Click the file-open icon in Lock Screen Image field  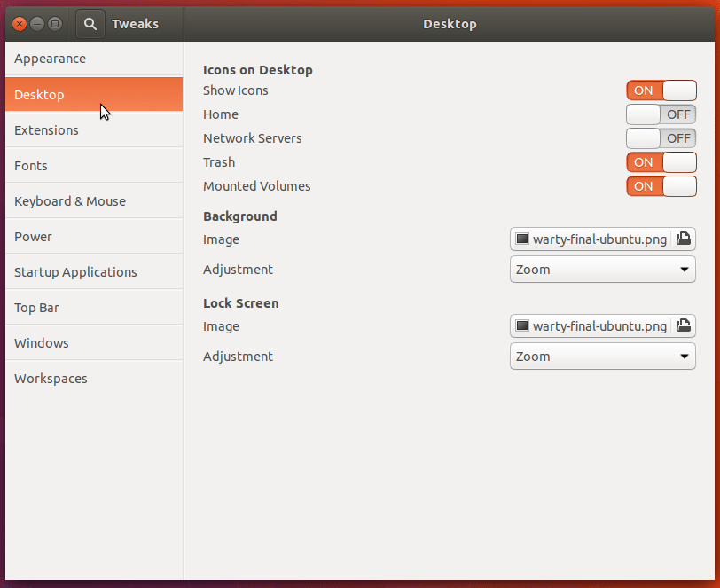pos(684,326)
